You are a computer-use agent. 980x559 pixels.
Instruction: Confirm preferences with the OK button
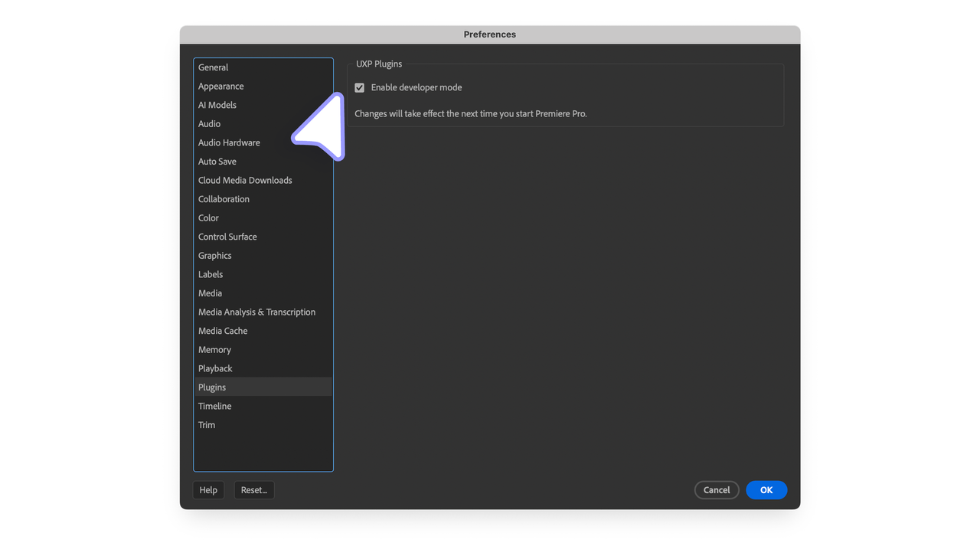[x=766, y=489]
